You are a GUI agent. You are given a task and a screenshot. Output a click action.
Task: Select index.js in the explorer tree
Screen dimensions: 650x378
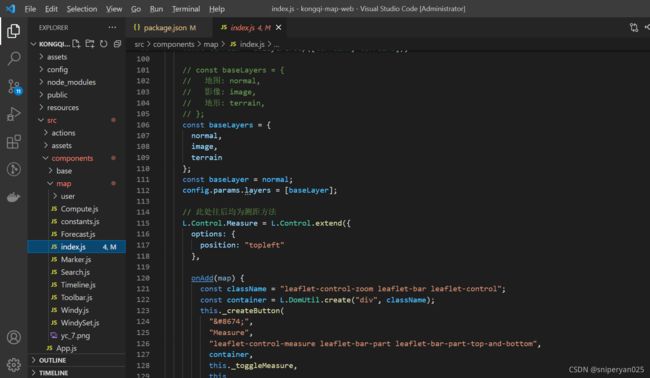[x=77, y=247]
